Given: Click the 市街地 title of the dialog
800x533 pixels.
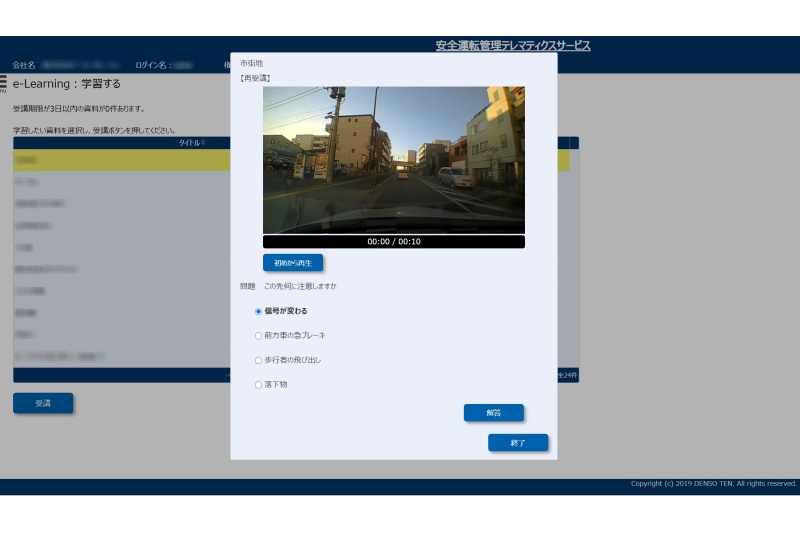Looking at the screenshot, I should pos(251,63).
